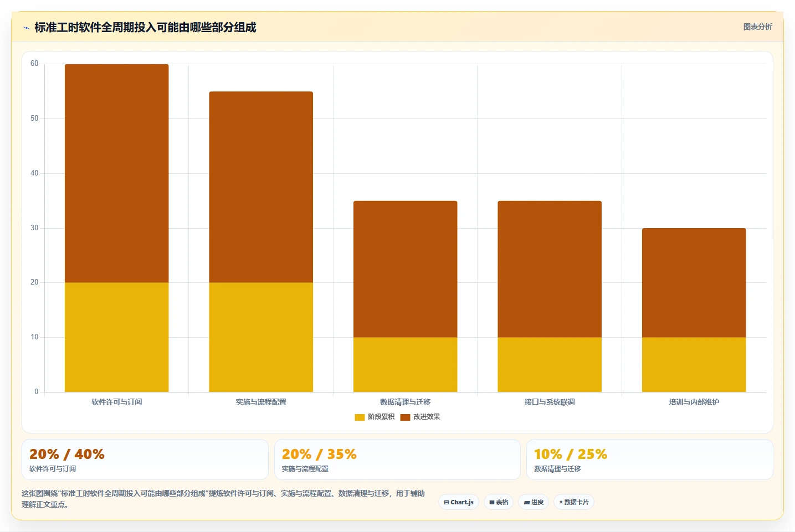
Task: Click the x-axis label 实施与流程配置
Action: [x=261, y=402]
